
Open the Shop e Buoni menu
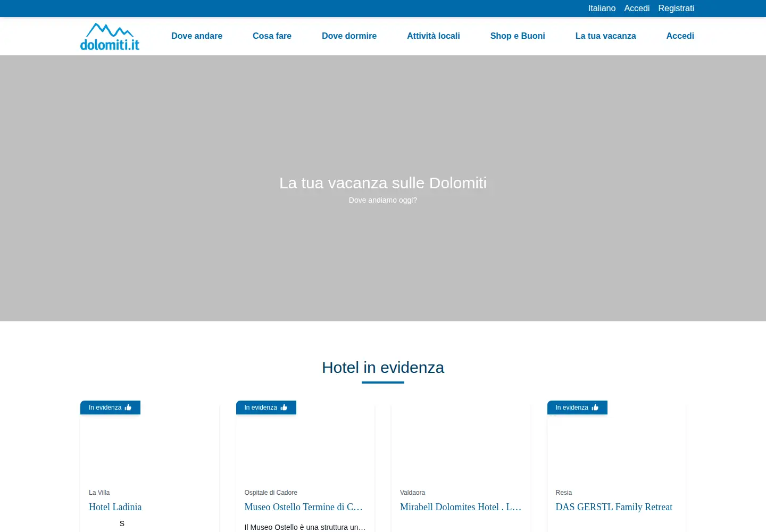pyautogui.click(x=518, y=36)
